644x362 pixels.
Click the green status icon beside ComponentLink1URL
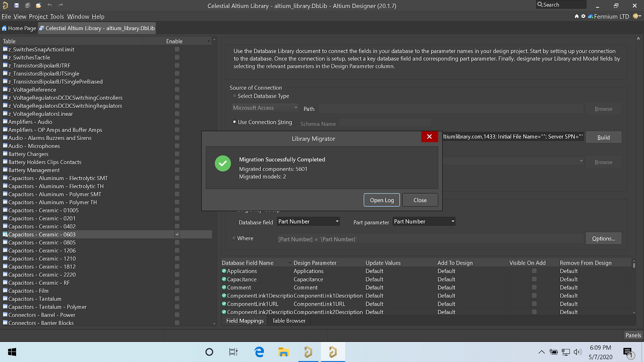(224, 304)
